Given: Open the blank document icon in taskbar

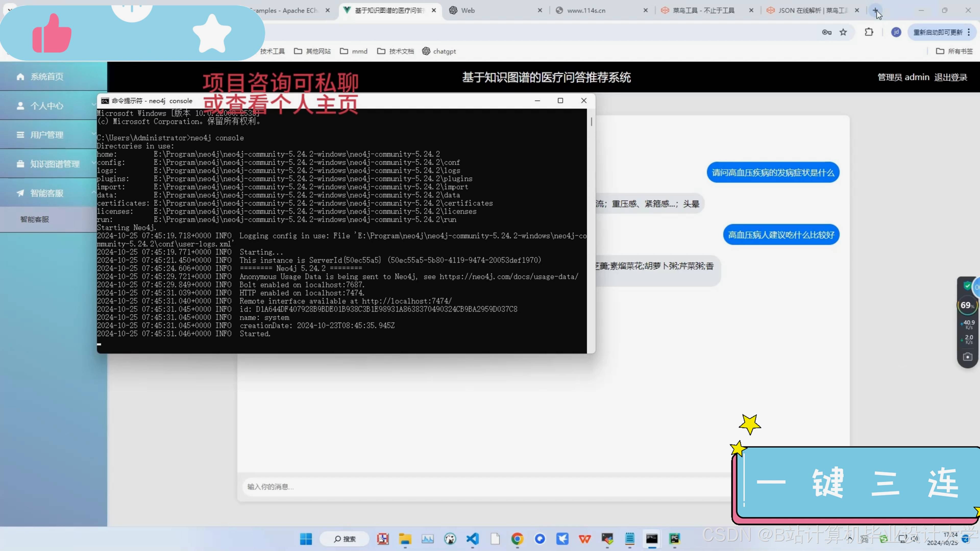Looking at the screenshot, I should pyautogui.click(x=495, y=539).
